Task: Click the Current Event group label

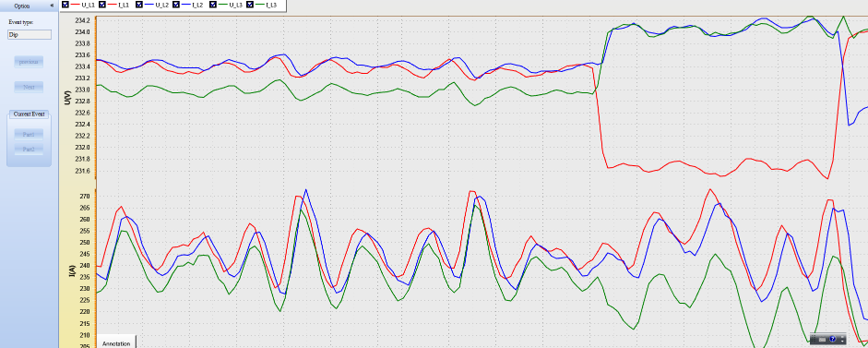Action: (x=29, y=114)
